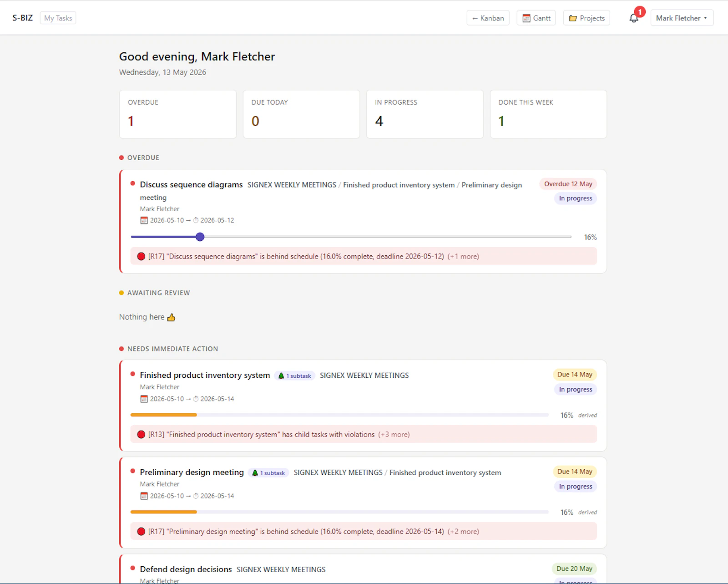Click the S-BIZ logo

[22, 18]
